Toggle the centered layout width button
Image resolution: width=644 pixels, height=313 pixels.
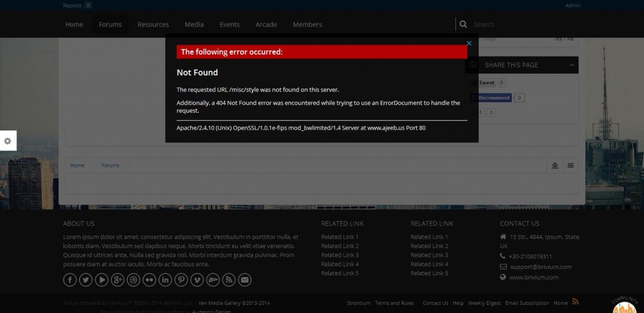click(x=555, y=166)
